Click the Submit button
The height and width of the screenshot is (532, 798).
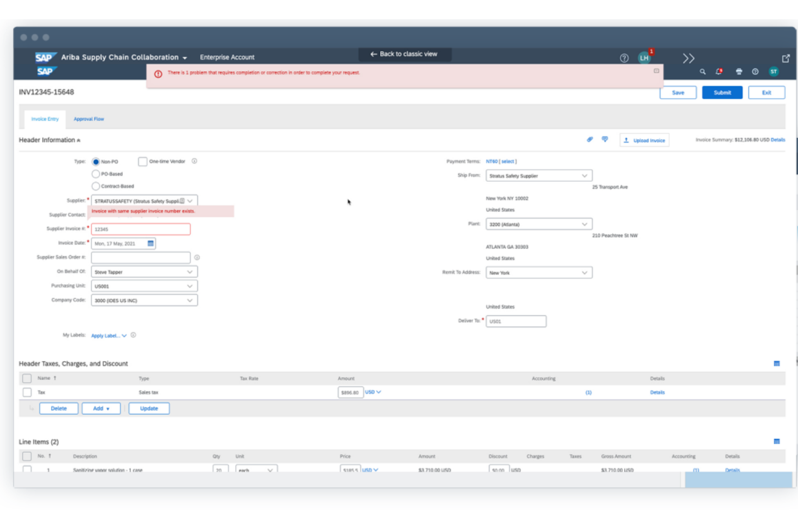pyautogui.click(x=722, y=93)
